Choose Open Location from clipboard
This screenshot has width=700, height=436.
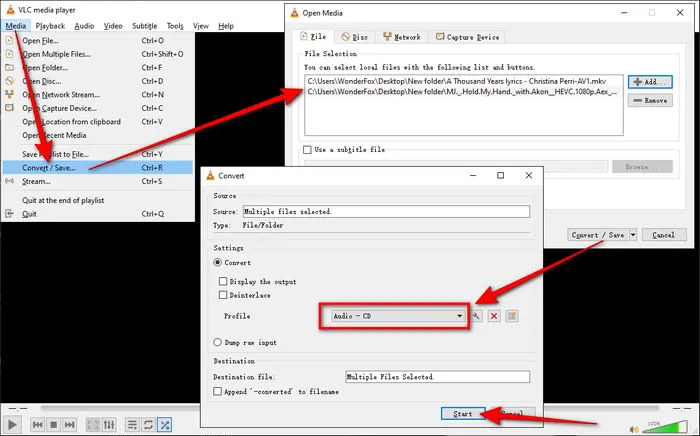[x=98, y=121]
